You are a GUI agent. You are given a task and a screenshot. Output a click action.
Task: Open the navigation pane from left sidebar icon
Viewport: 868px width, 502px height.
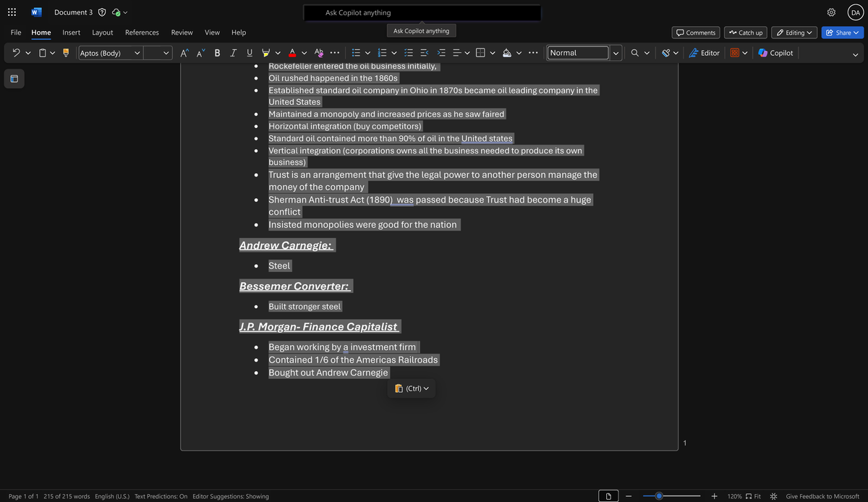(13, 78)
